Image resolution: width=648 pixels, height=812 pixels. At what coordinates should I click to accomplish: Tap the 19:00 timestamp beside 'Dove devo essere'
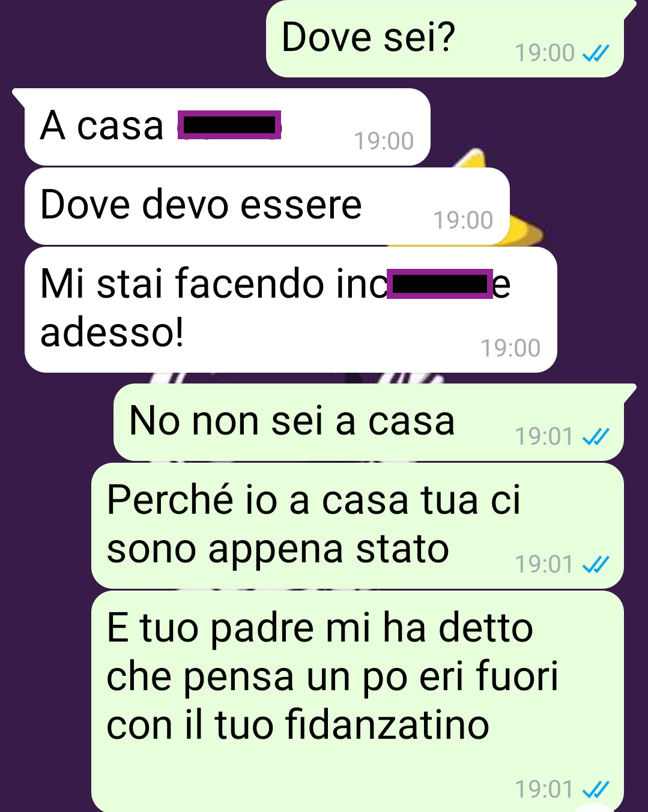click(463, 221)
